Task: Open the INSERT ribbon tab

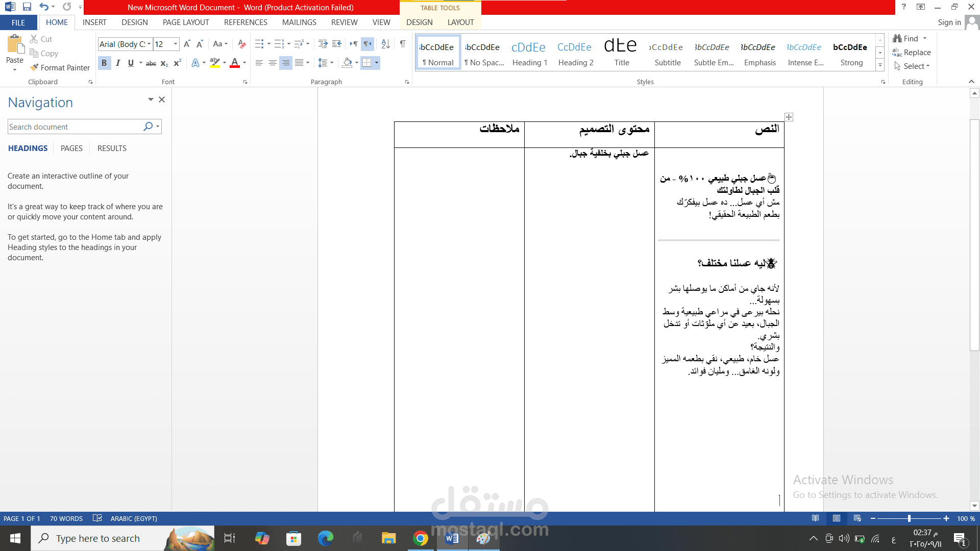Action: tap(94, 22)
